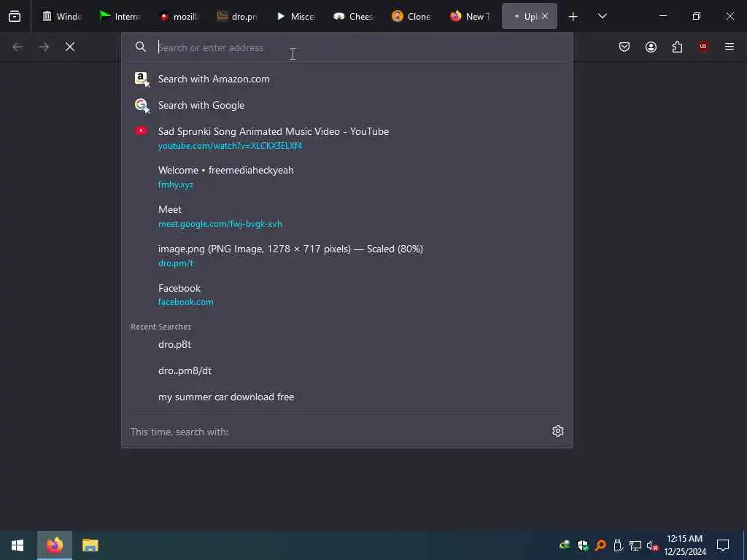Open the network tray icon
The width and height of the screenshot is (747, 560).
[x=635, y=545]
